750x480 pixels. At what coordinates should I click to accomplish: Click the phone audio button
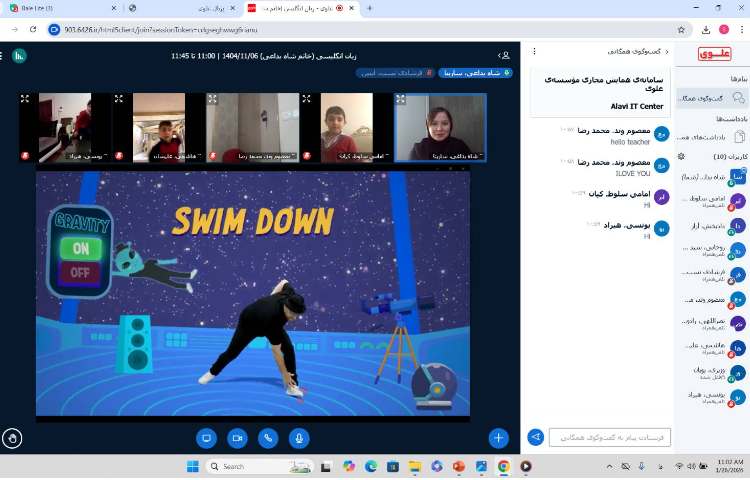click(268, 438)
